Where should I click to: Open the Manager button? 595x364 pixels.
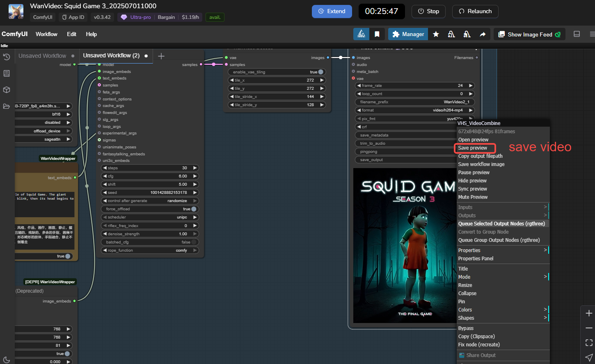[408, 34]
